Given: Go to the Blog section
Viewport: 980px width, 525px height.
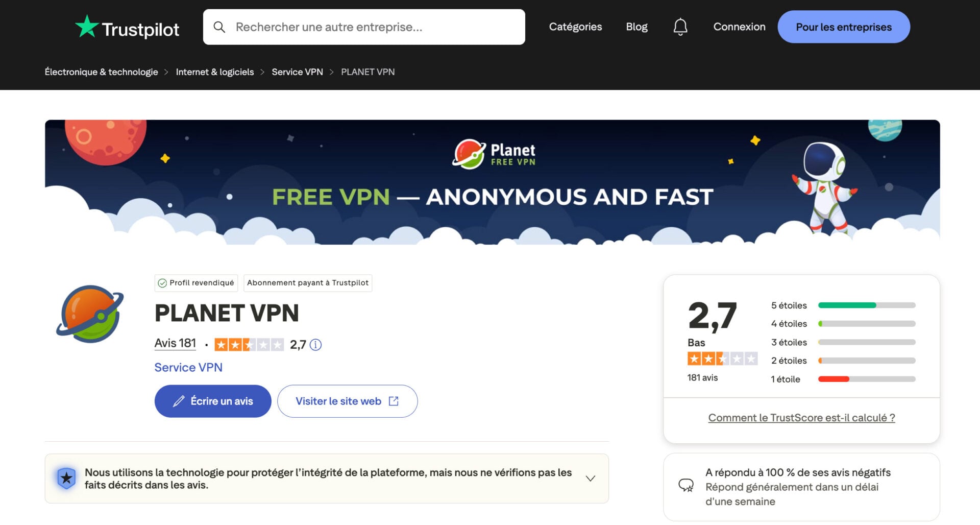Looking at the screenshot, I should pos(636,27).
